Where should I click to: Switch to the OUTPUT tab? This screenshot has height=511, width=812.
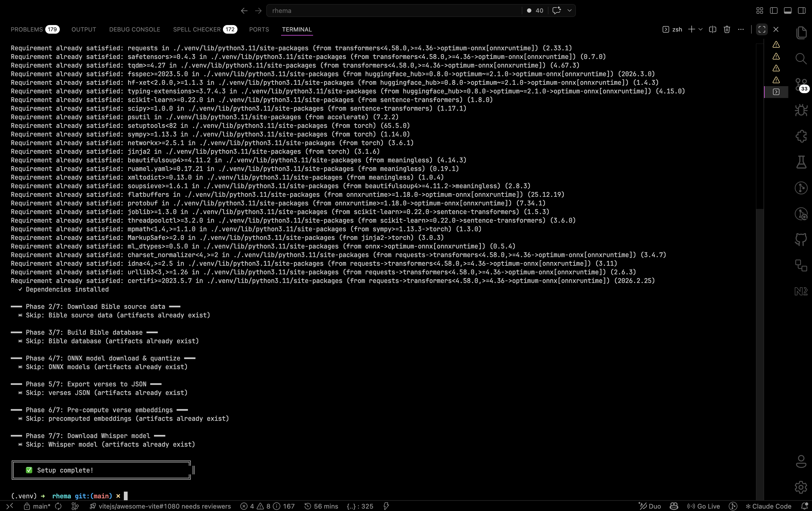84,29
